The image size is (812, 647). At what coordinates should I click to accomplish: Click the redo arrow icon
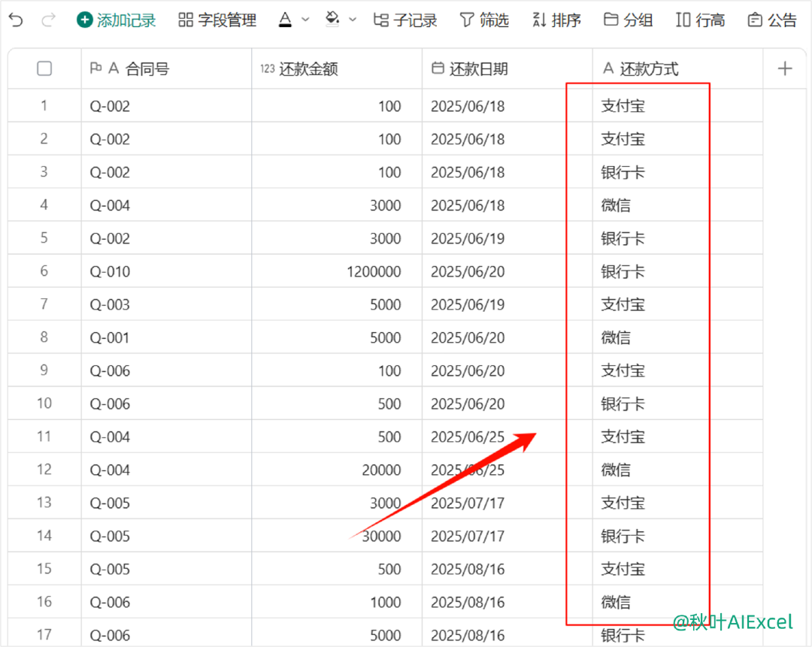(x=49, y=20)
